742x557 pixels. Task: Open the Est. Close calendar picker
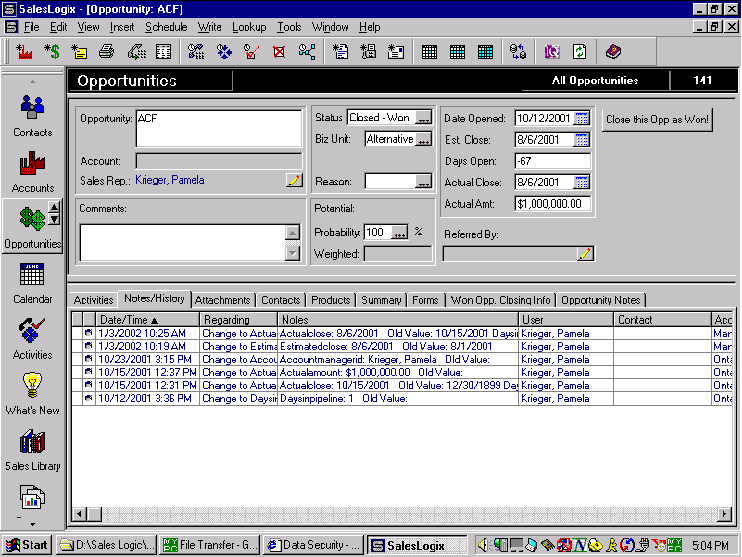coord(582,140)
